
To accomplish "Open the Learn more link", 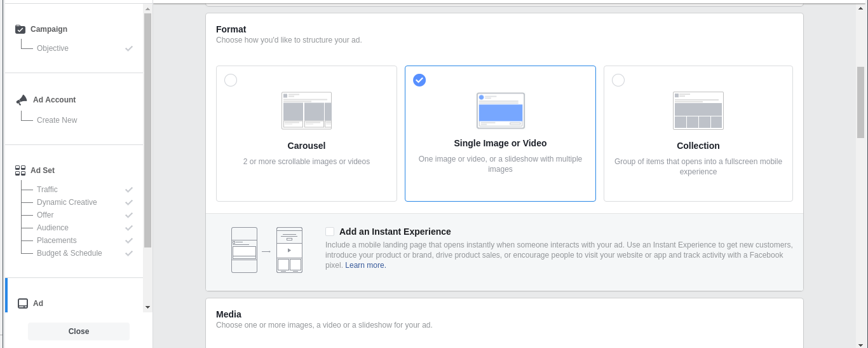I will 365,265.
